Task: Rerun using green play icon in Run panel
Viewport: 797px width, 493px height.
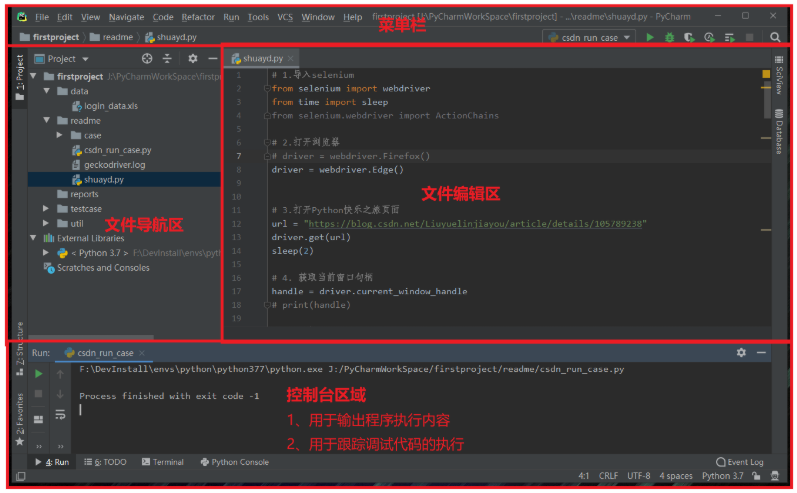Action: tap(39, 373)
